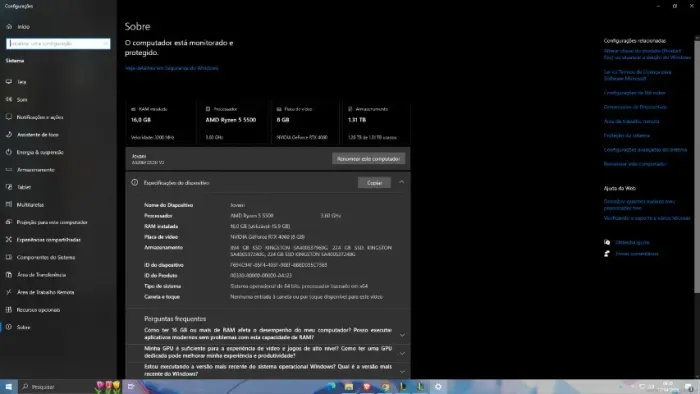Select Sobre in the sidebar

(x=18, y=327)
